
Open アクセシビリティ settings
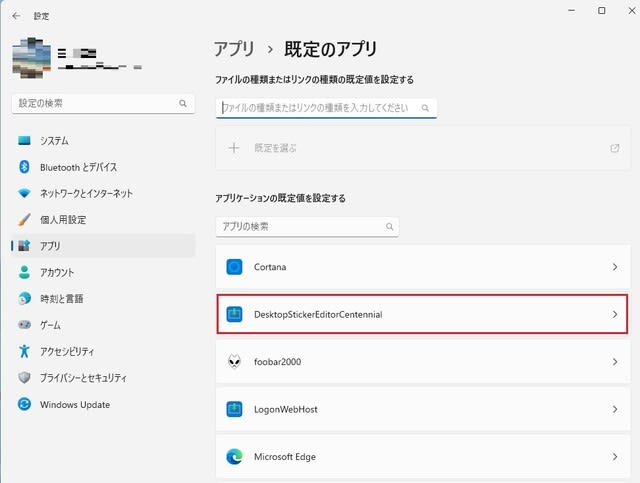point(104,351)
